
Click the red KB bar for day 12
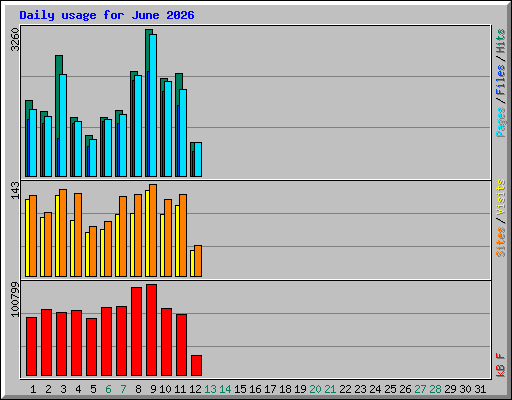(x=196, y=366)
